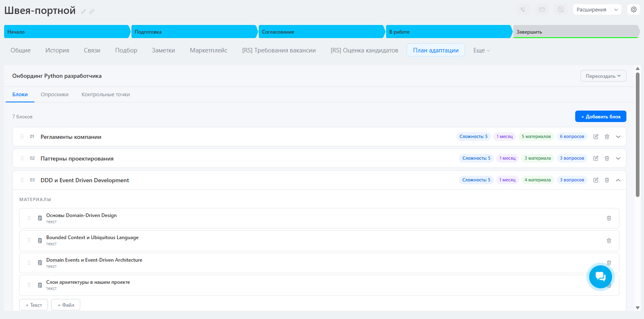Screen dimensions: 644x319
Task: Collapse the DDD и Event Driven Development block
Action: tap(618, 180)
